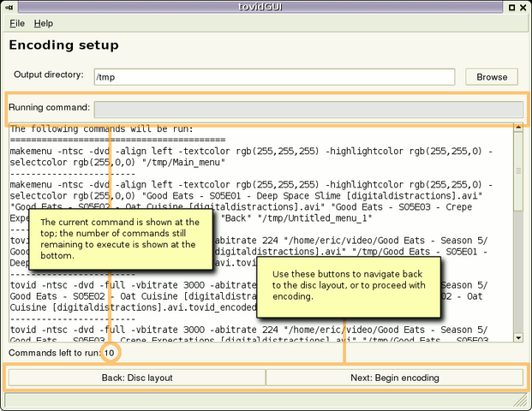Click the 'Output directory:' label
This screenshot has width=532, height=411.
coord(49,74)
